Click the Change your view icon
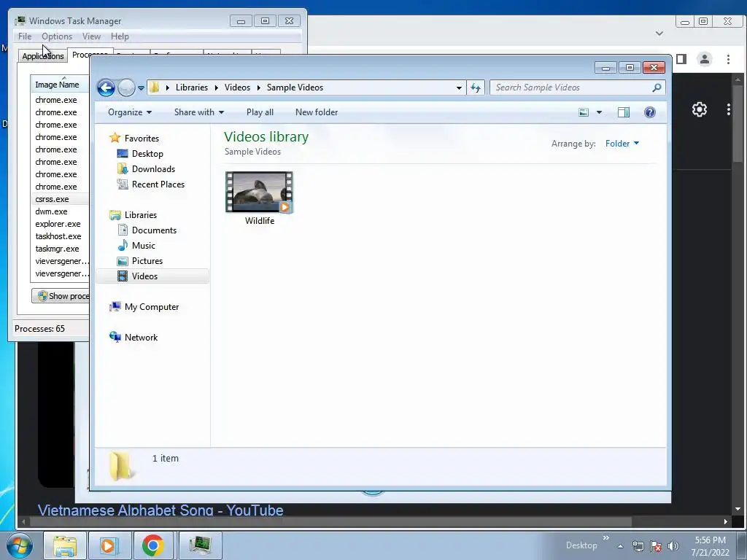747x560 pixels. pyautogui.click(x=584, y=112)
